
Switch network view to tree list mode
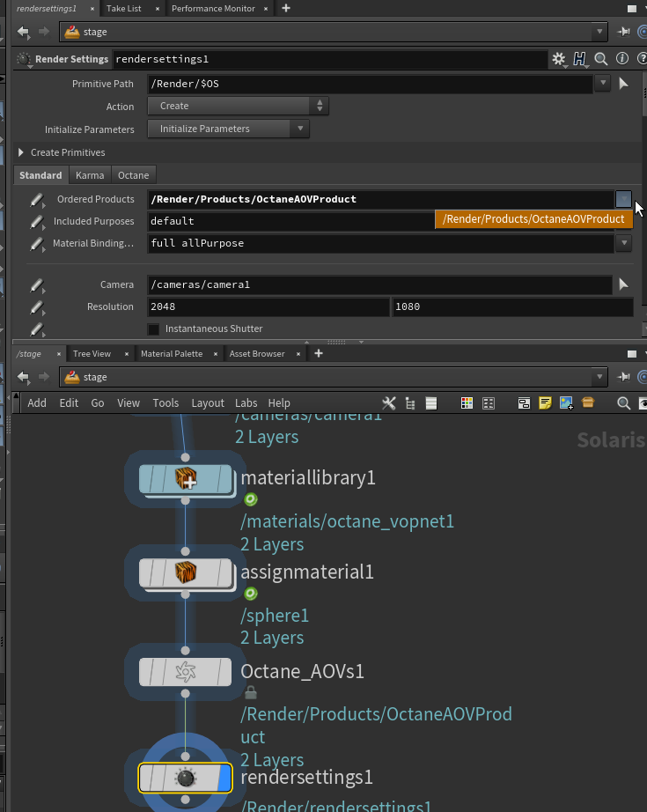pyautogui.click(x=410, y=402)
